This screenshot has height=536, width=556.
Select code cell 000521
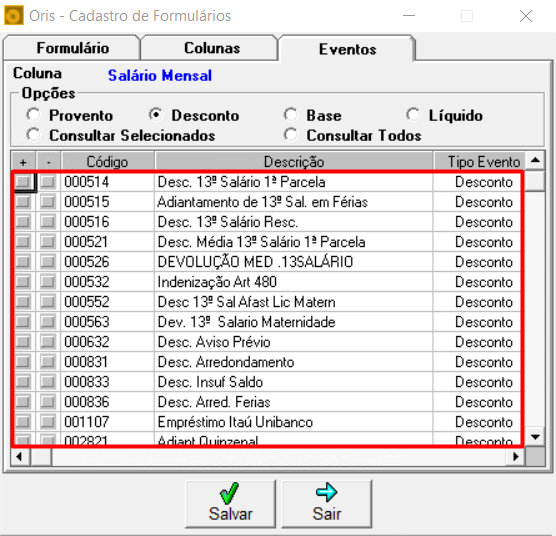pyautogui.click(x=107, y=242)
